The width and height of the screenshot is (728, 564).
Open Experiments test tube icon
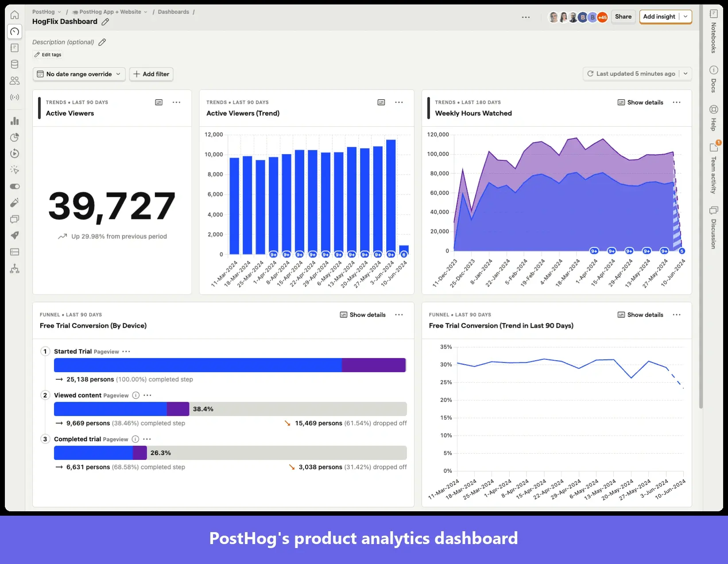click(x=15, y=203)
